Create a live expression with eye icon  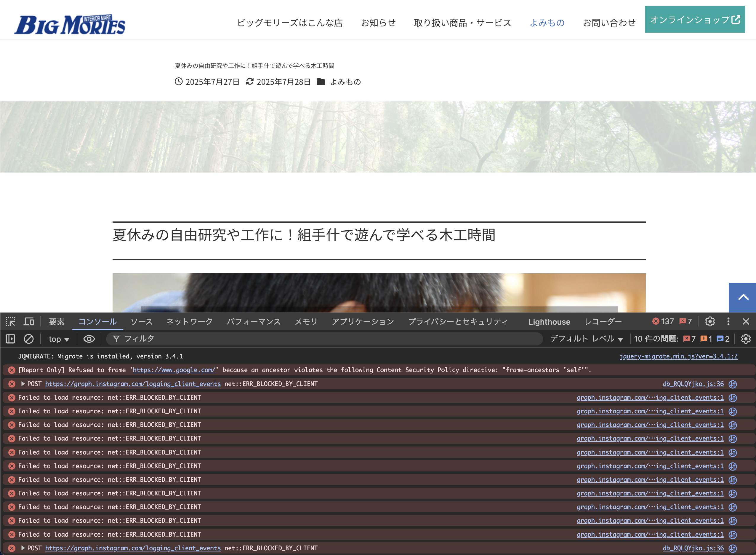(x=89, y=339)
